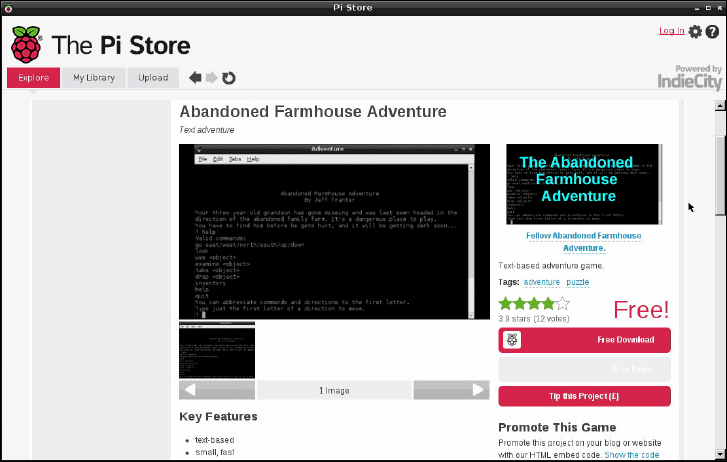
Task: Click the Show the code link
Action: point(631,455)
